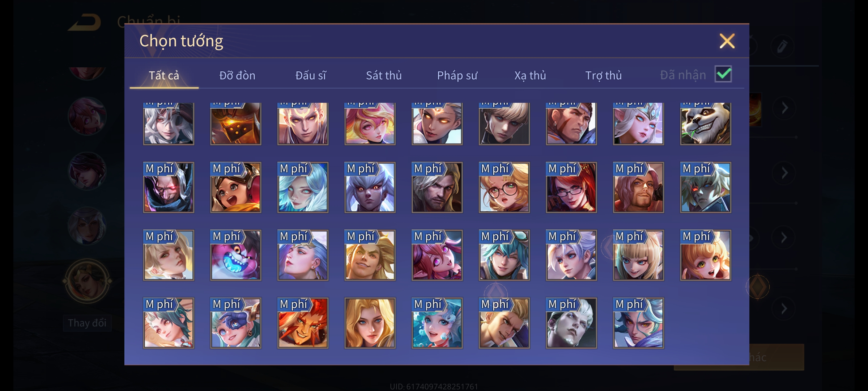This screenshot has height=391, width=868.
Task: Pick the red-maned fiery beast hero
Action: [303, 323]
